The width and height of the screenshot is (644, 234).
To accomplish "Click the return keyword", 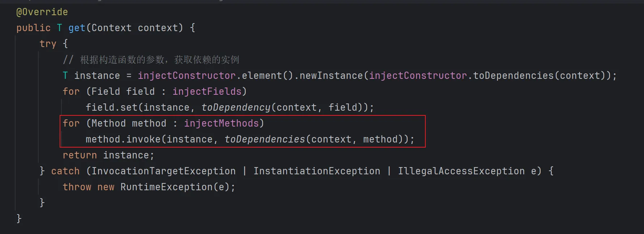I will click(x=80, y=155).
